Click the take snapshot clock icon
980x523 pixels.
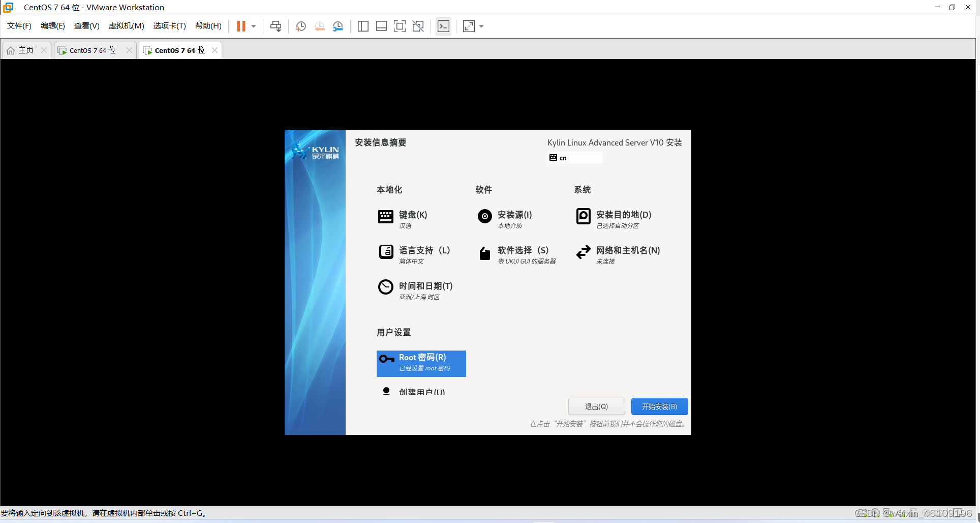click(301, 26)
